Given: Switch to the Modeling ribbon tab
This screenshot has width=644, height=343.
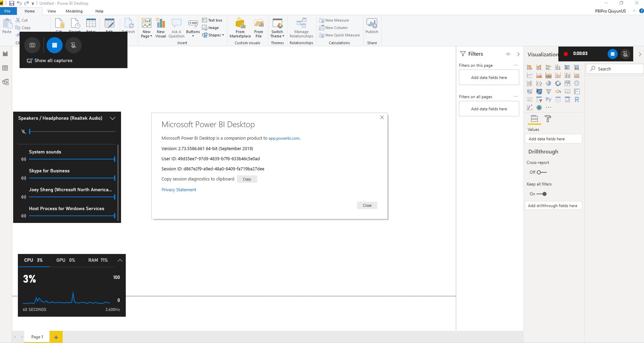Looking at the screenshot, I should click(74, 11).
